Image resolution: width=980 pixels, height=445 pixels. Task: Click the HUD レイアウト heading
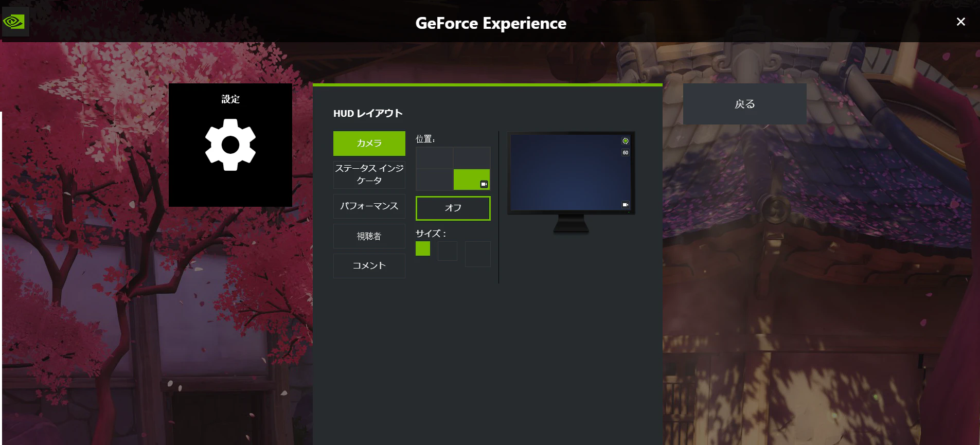[x=368, y=114]
